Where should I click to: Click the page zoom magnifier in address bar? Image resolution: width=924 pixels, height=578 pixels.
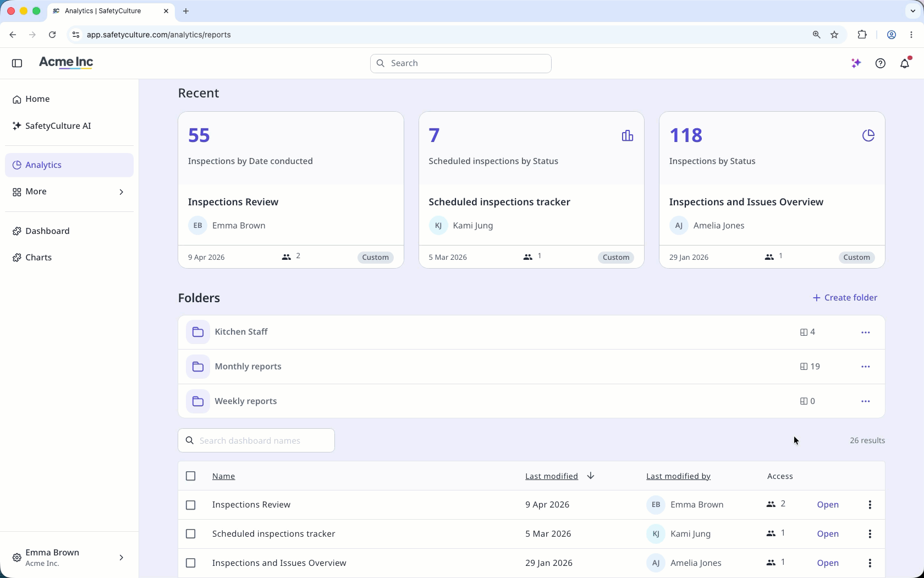tap(817, 35)
